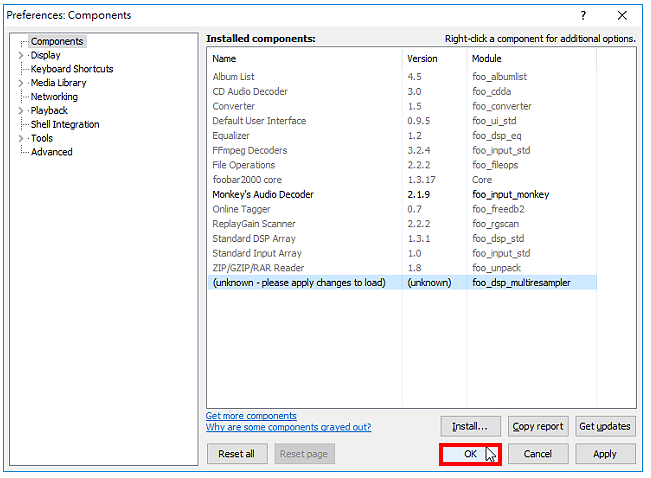651x478 pixels.
Task: Open the Networking preferences page
Action: [54, 97]
